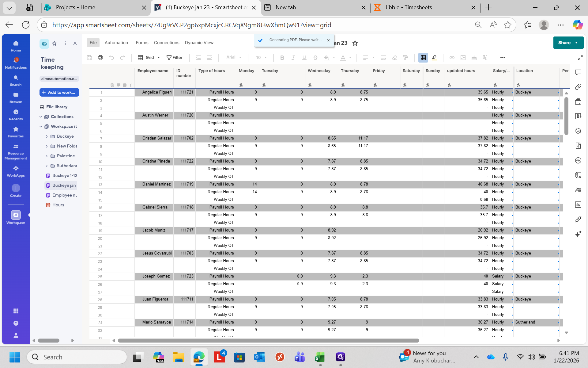
Task: Open WorkApps in the left sidebar
Action: (16, 171)
